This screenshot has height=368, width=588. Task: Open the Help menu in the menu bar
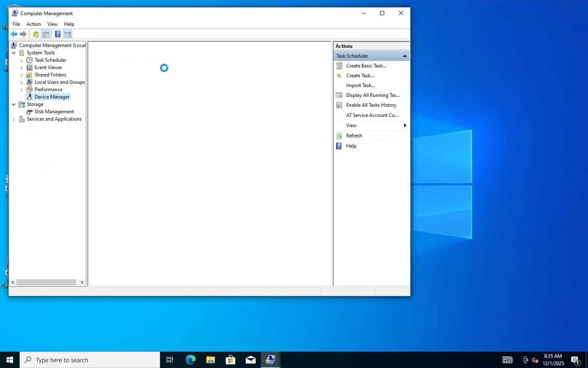pos(69,24)
